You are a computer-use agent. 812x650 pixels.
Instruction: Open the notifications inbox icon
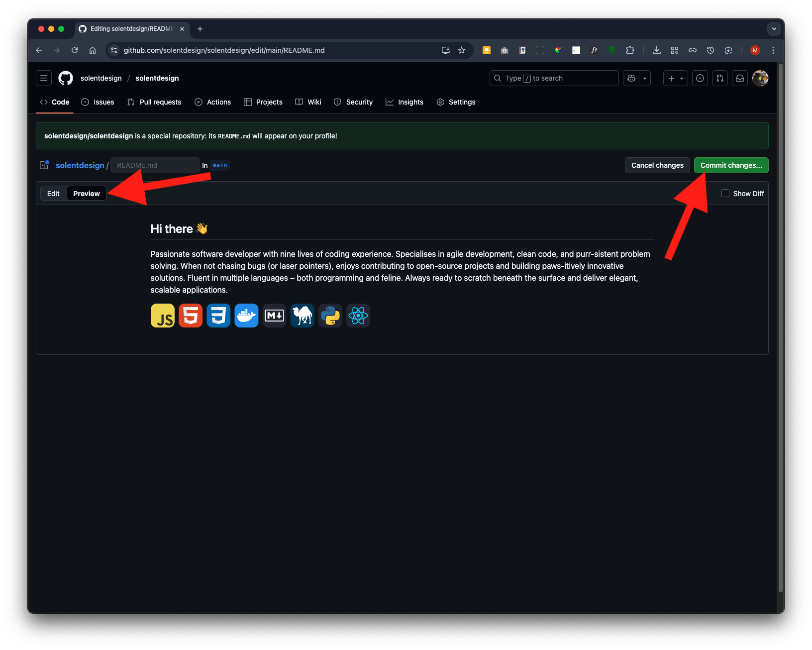(740, 78)
